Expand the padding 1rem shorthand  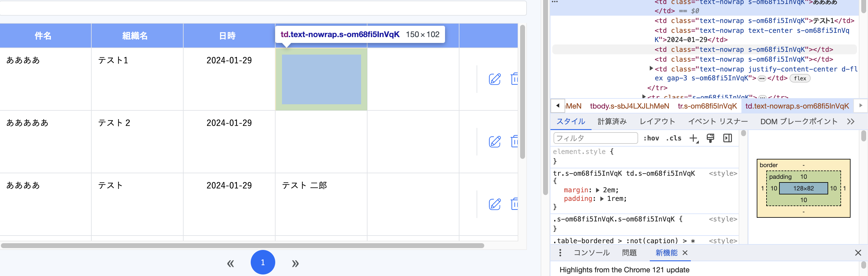pyautogui.click(x=601, y=199)
